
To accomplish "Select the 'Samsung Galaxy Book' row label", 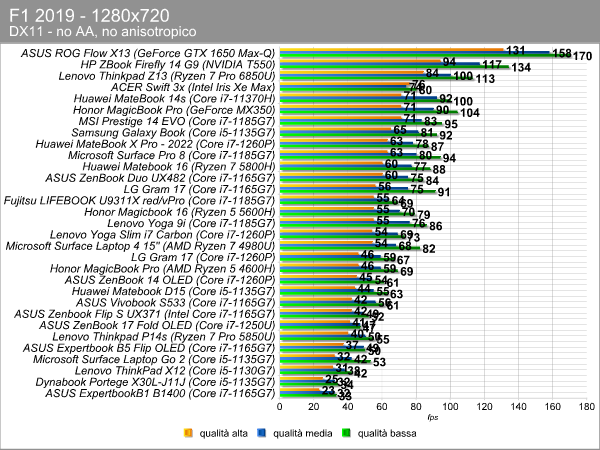I will pos(173,132).
